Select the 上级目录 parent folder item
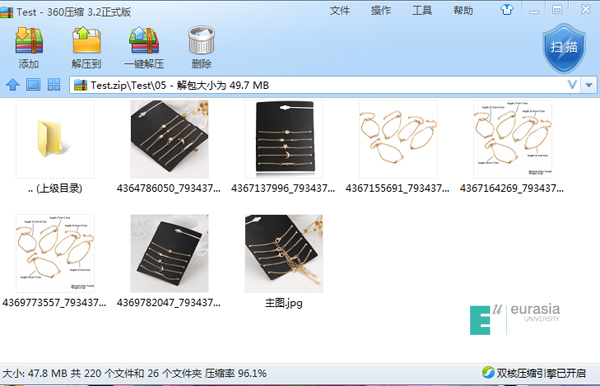This screenshot has height=386, width=600. [55, 147]
